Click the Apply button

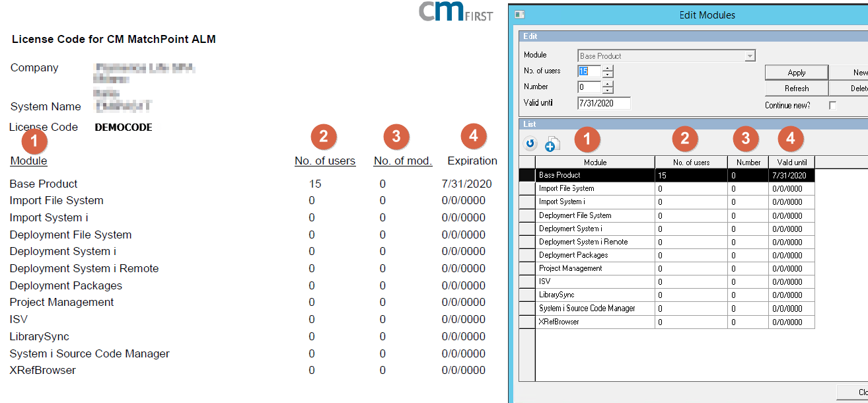(x=796, y=73)
